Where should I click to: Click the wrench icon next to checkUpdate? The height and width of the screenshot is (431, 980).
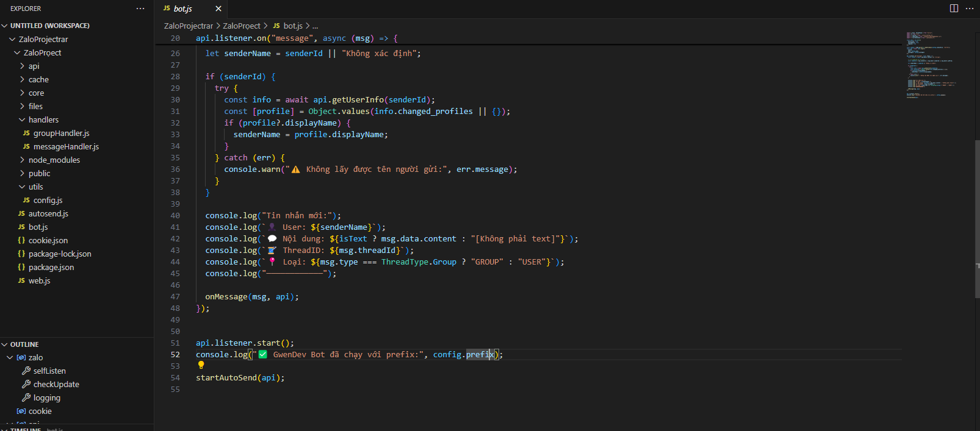(26, 384)
